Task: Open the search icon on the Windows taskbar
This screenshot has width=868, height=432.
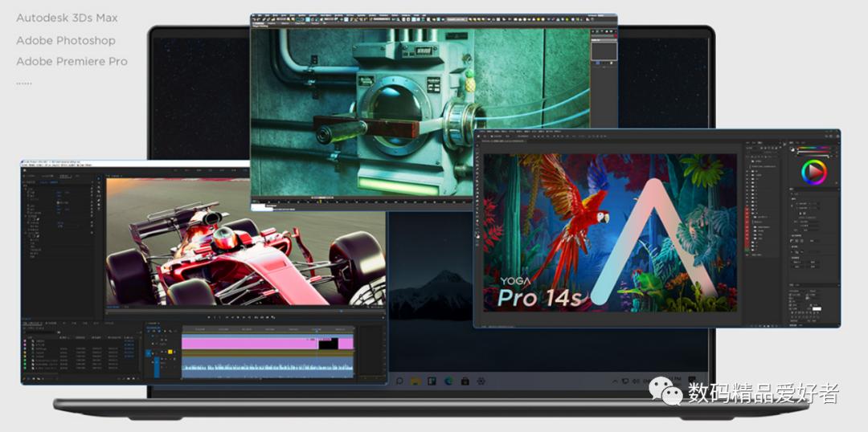Action: click(399, 381)
